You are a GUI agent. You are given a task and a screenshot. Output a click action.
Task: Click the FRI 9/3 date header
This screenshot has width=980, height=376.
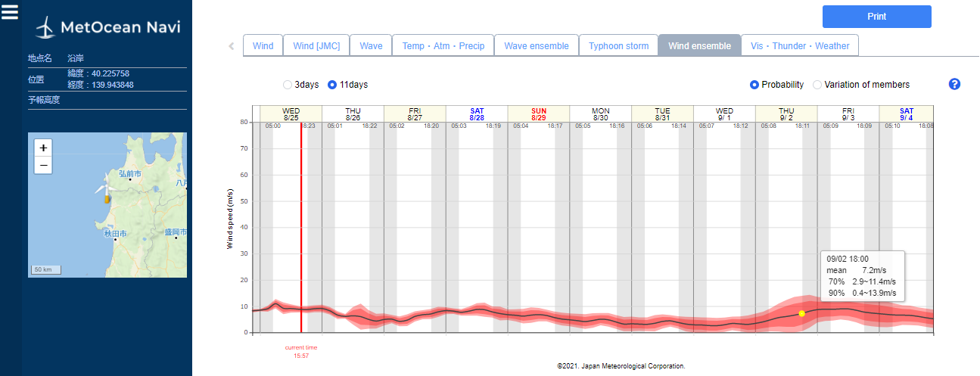tap(848, 114)
